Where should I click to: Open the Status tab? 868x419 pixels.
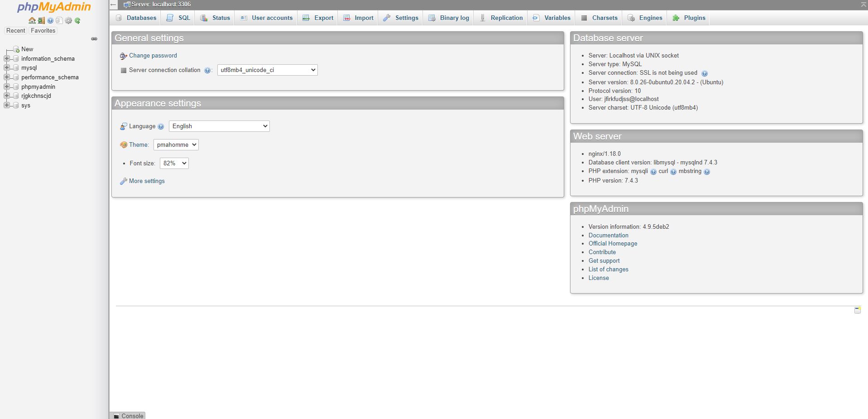215,18
